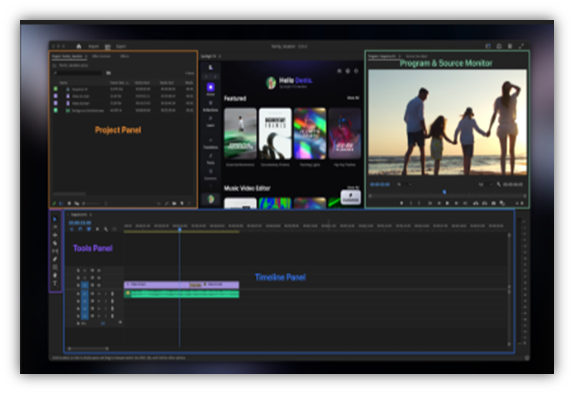This screenshot has height=394, width=574.
Task: Select the Selection arrow tool
Action: 55,219
